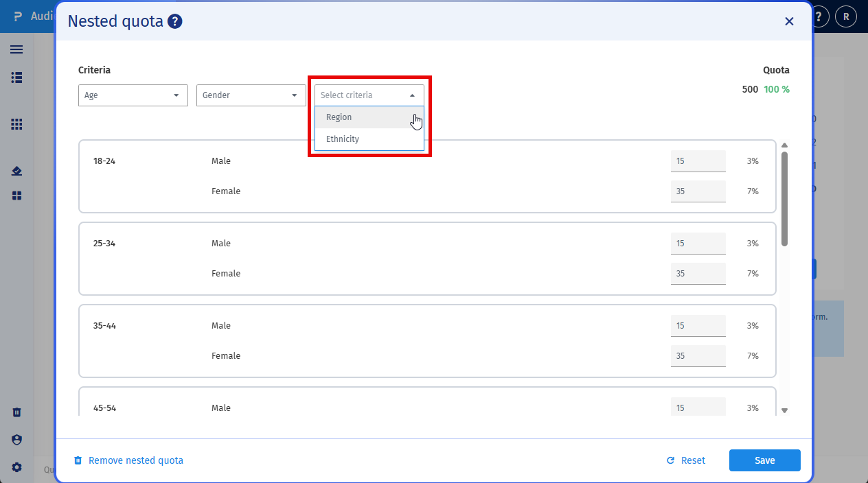Screen dimensions: 868x483
Task: Select the list view icon in the sidebar
Action: tap(16, 78)
